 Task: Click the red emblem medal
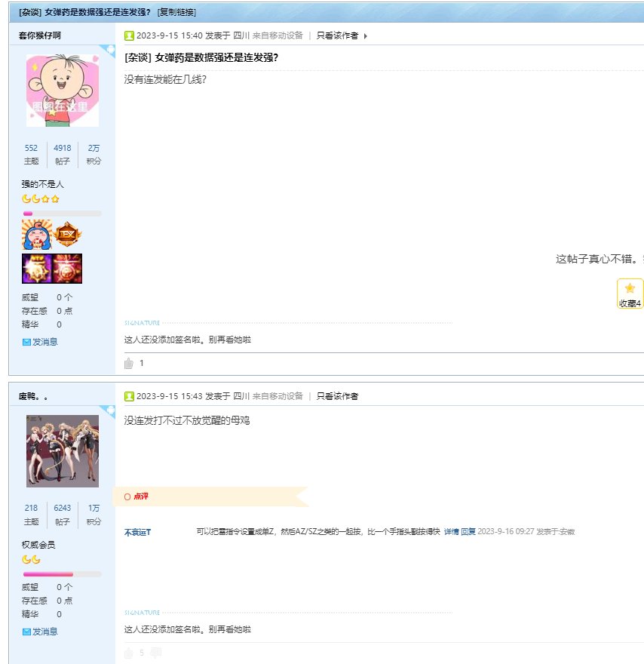[x=67, y=269]
